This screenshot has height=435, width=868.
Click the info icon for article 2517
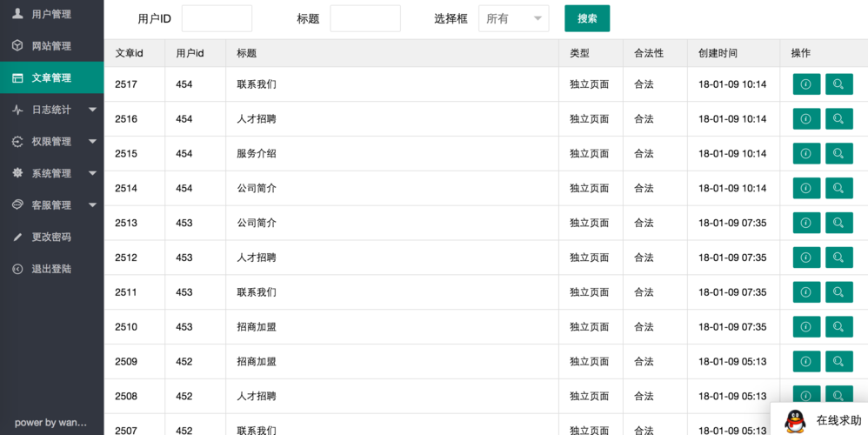(x=806, y=84)
